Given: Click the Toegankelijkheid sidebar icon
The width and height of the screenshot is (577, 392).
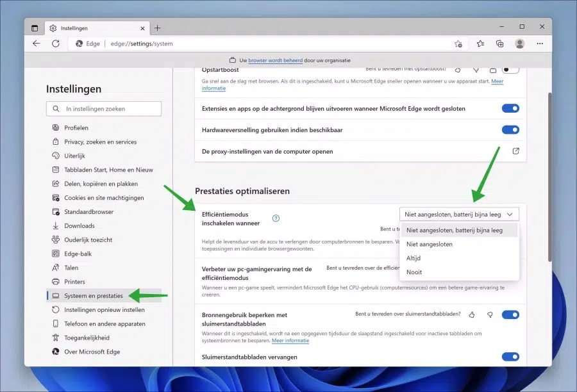Looking at the screenshot, I should tap(56, 338).
